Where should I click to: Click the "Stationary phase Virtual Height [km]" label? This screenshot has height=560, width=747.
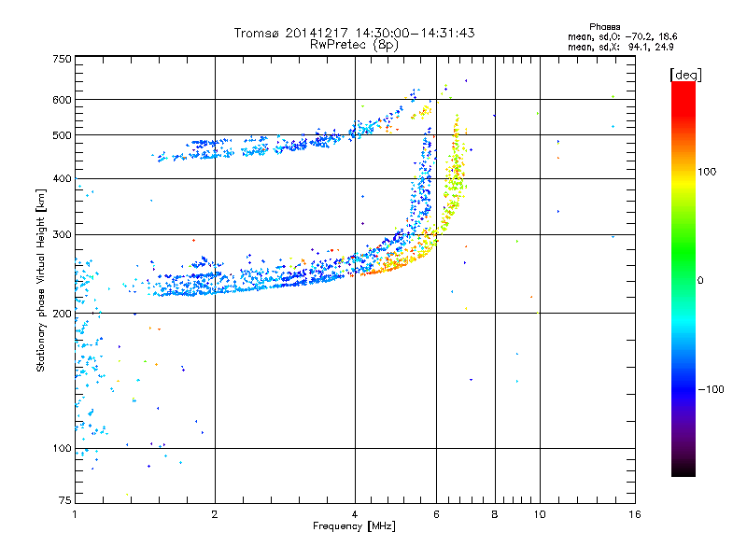tap(41, 280)
